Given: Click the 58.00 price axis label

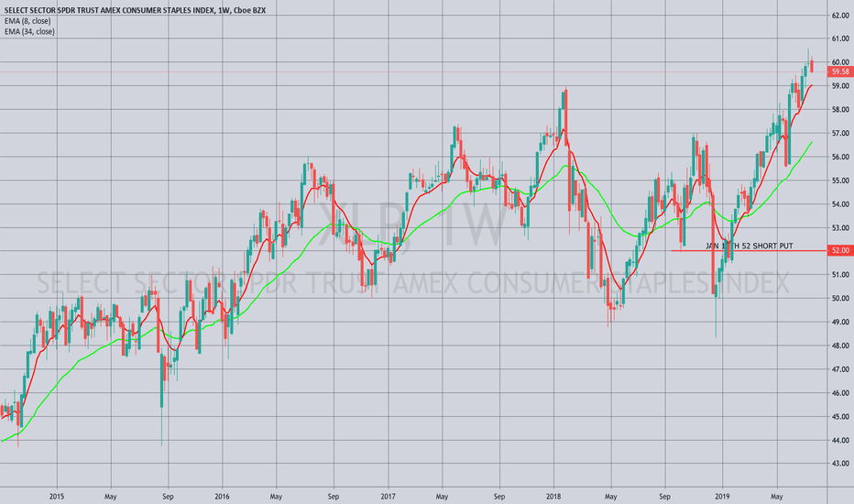Looking at the screenshot, I should (x=840, y=110).
